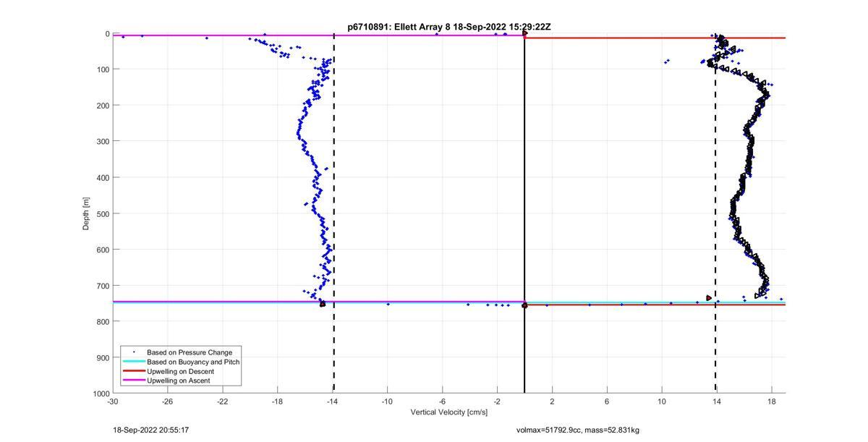Click the 'Vertical Velocity [cm/s]' axis label
868x442 pixels.
(449, 412)
